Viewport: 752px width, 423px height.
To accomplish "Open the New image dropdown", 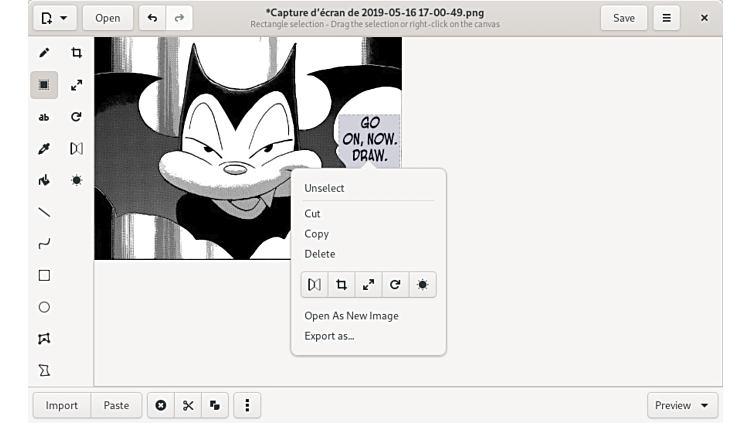I will 54,18.
